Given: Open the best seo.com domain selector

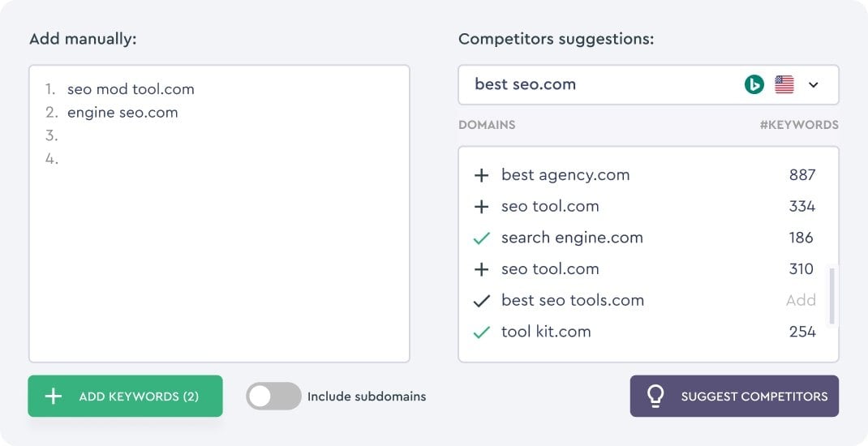Looking at the screenshot, I should tap(648, 84).
